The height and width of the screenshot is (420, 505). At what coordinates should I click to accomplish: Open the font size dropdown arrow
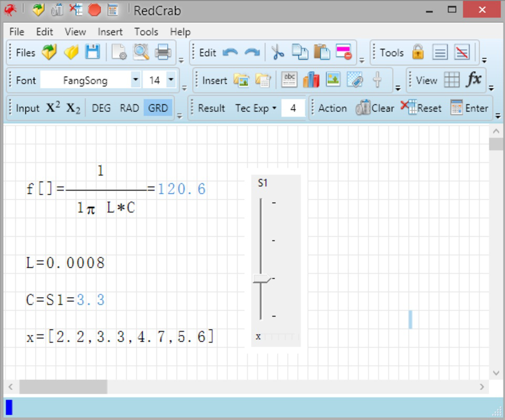(x=171, y=79)
